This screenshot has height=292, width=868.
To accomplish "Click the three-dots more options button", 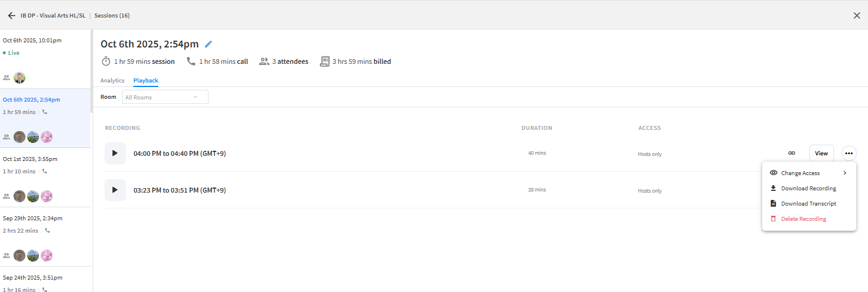I will coord(849,153).
